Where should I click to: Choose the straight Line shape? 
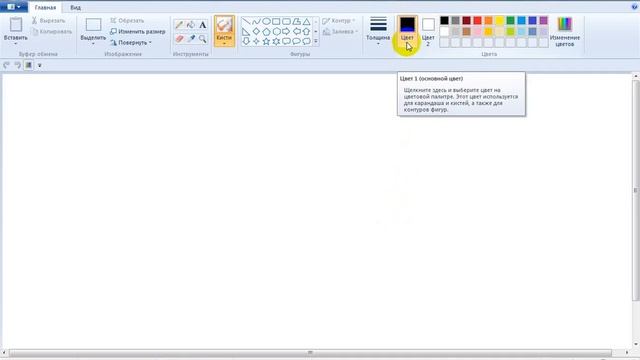click(x=246, y=21)
